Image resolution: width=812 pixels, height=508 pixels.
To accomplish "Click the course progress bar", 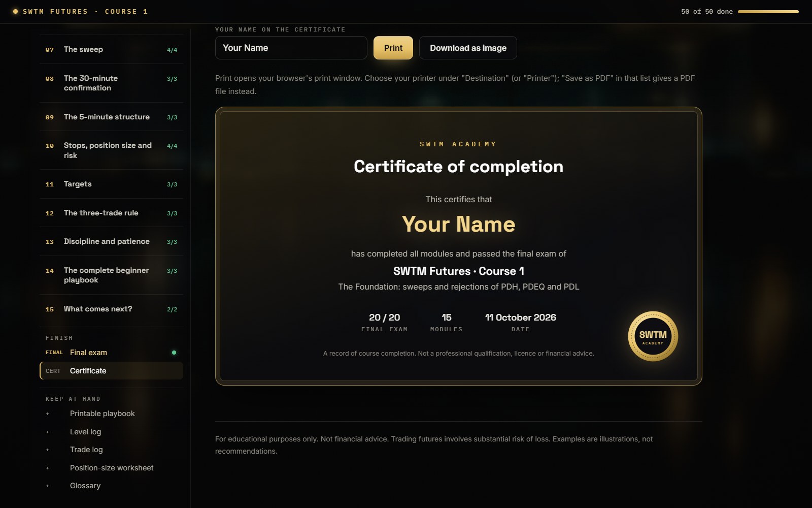I will pyautogui.click(x=768, y=11).
